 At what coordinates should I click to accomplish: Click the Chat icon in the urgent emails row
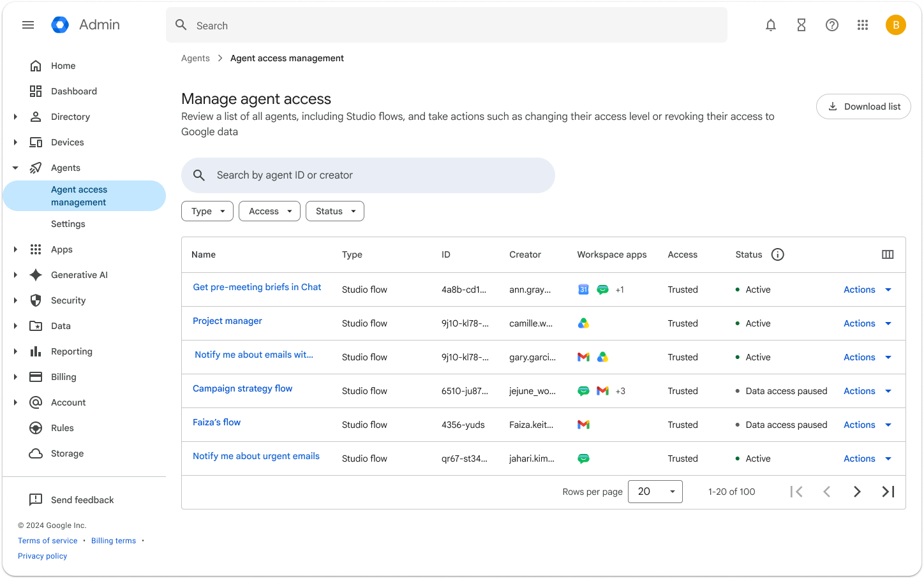click(583, 458)
